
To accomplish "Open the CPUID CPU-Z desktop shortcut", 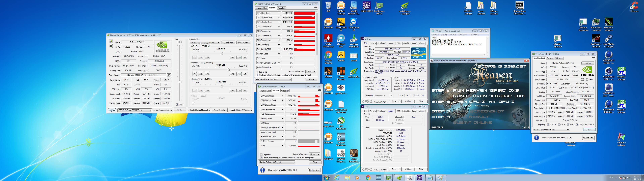I will pyautogui.click(x=366, y=7).
